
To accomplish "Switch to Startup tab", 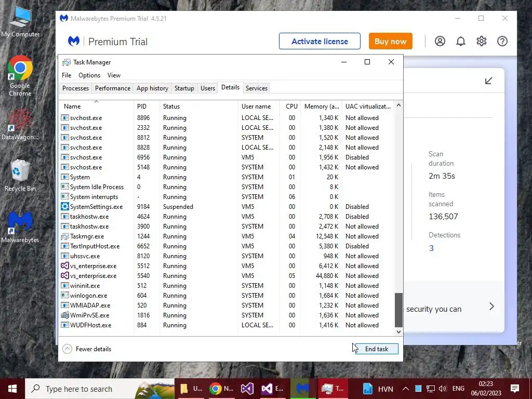I will pos(184,88).
